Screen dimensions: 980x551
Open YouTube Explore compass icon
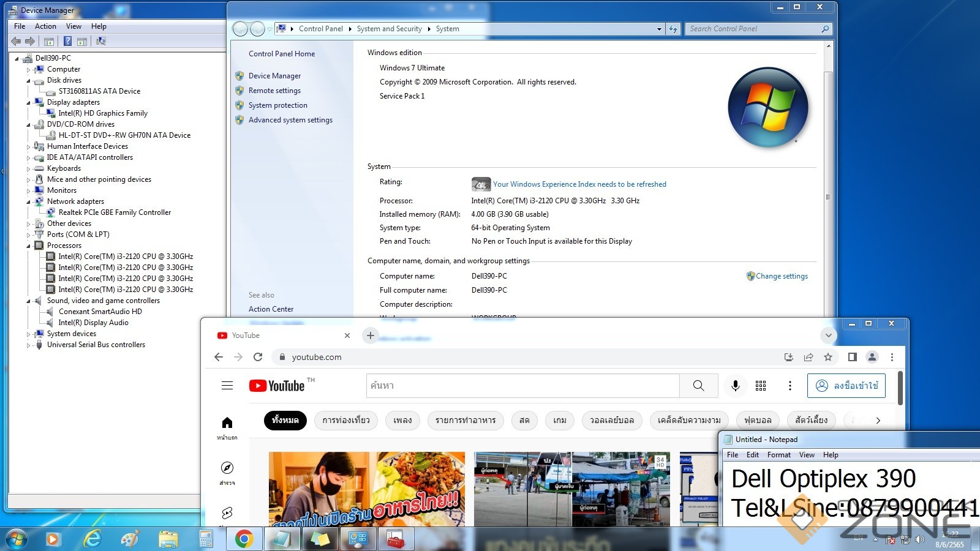[x=227, y=468]
